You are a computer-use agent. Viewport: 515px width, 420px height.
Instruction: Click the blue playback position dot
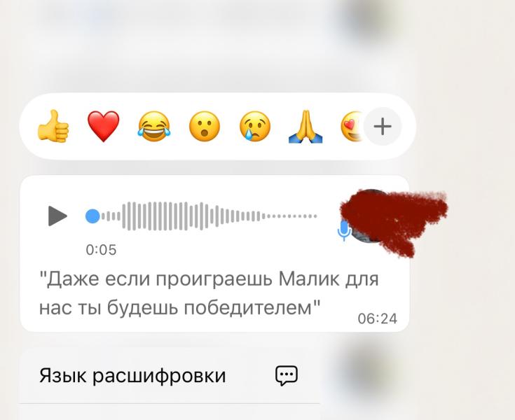click(92, 216)
